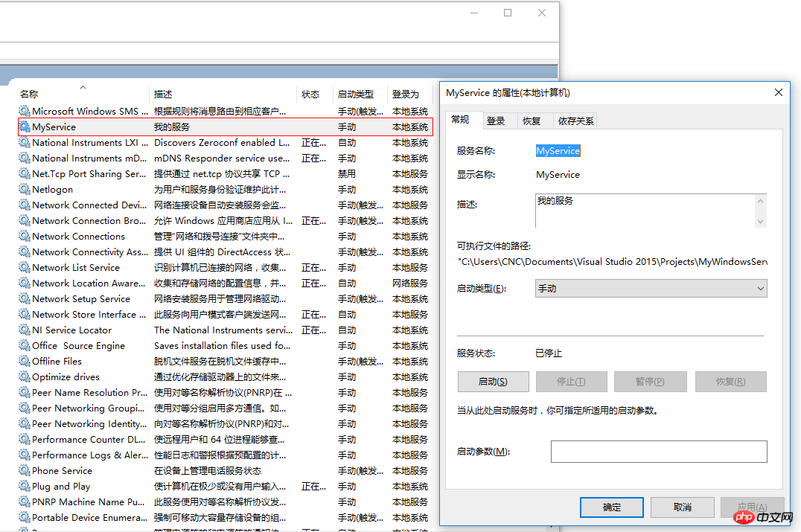The height and width of the screenshot is (532, 801).
Task: Click gear icon beside Network Connections
Action: coord(24,236)
